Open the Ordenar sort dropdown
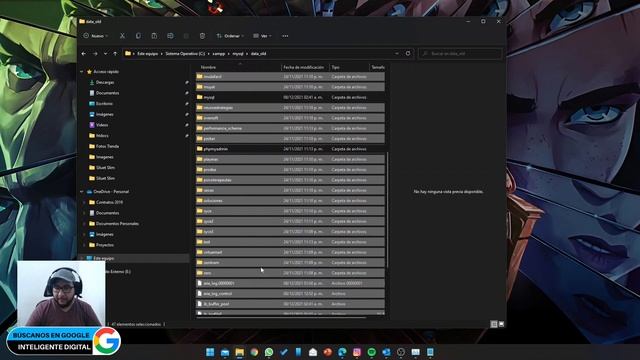Image resolution: width=640 pixels, height=360 pixels. [x=230, y=36]
